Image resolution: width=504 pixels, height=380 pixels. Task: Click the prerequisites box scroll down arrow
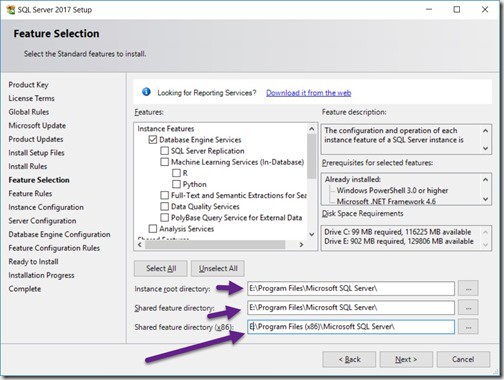(x=485, y=199)
